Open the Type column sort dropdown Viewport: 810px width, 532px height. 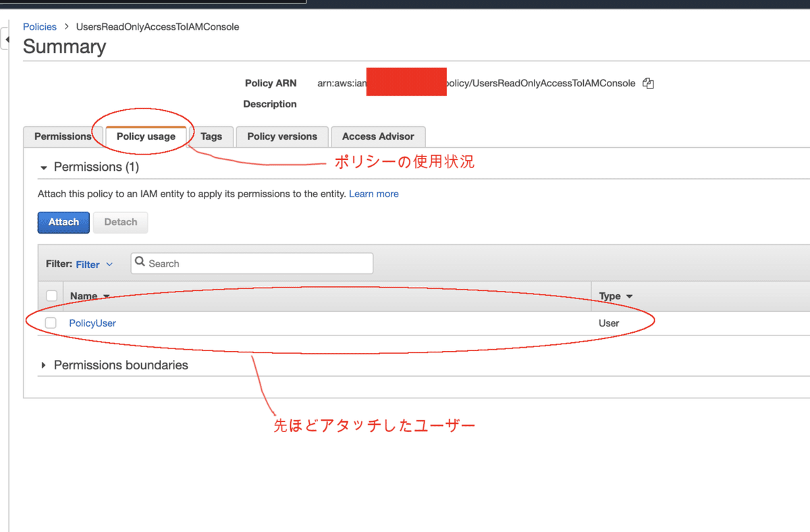[x=628, y=296]
